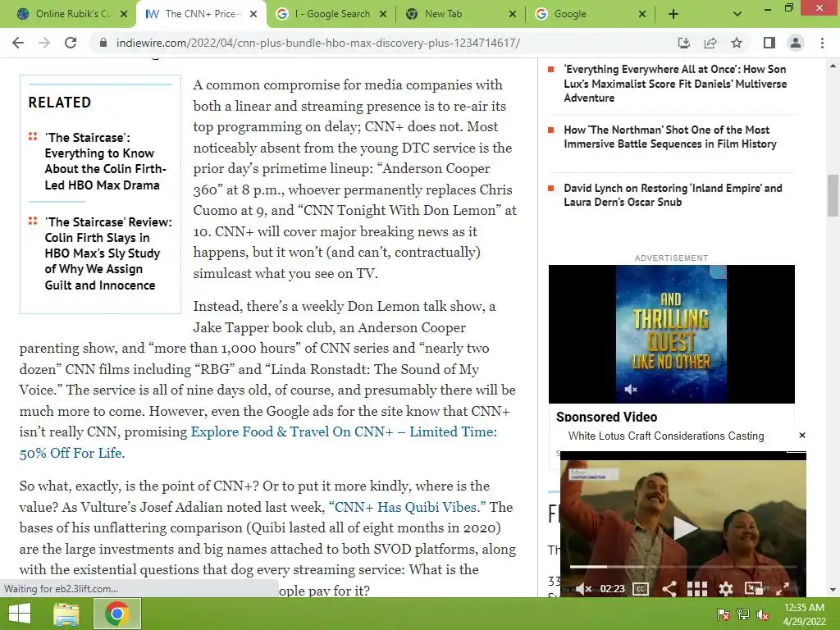Click the 'Sponsored Video' heading

pos(606,417)
